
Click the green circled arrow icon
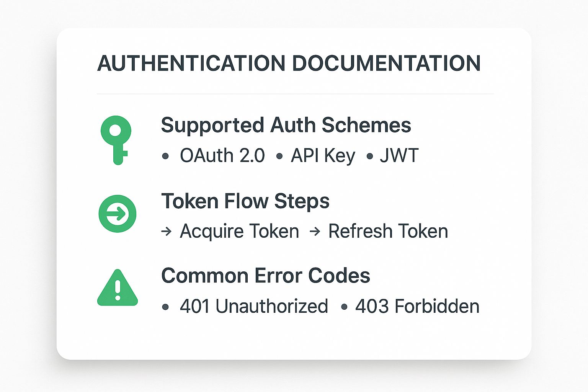coord(118,214)
